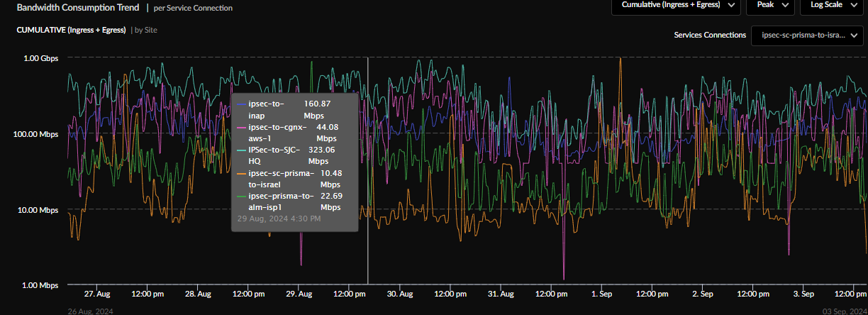Viewport: 868px width, 315px height.
Task: Click the 03 Sep, 2024 end date label
Action: tap(844, 311)
